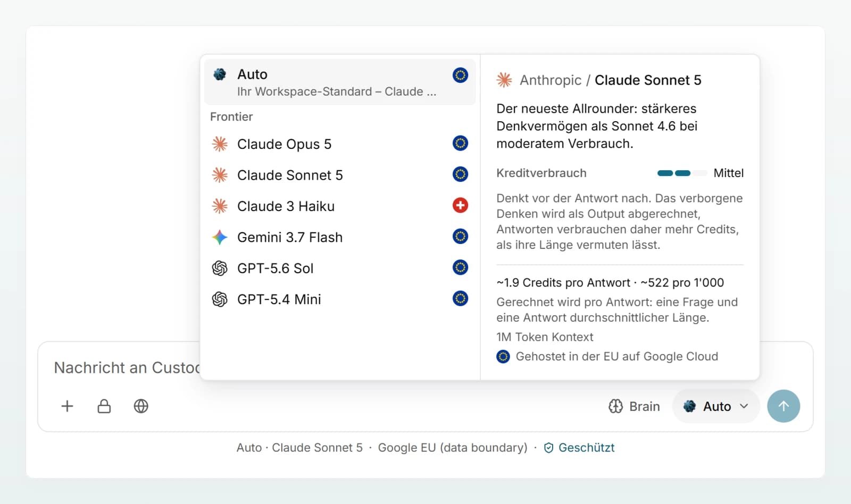
Task: Click the EU badge next to Claude Opus 5
Action: [460, 144]
